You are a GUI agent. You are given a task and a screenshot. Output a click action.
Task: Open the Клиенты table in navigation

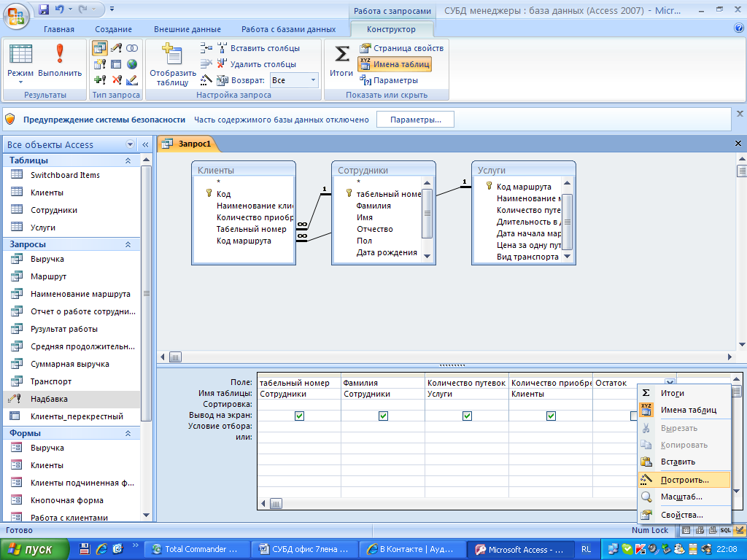71,192
